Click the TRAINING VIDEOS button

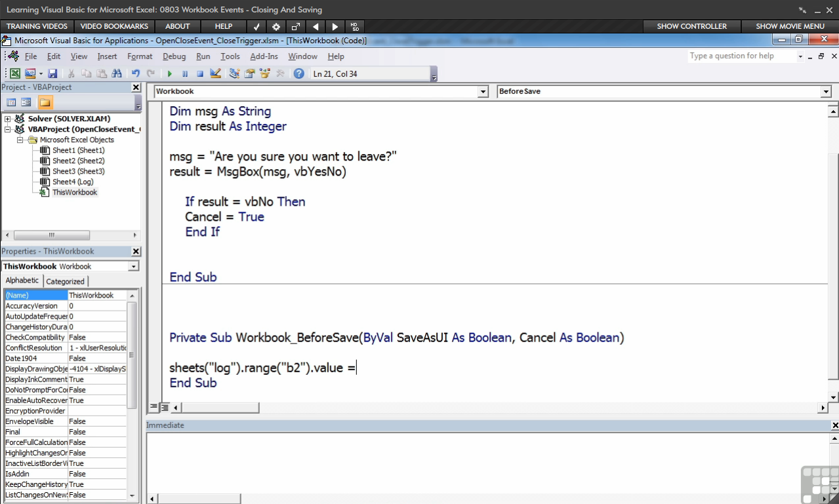click(x=37, y=26)
